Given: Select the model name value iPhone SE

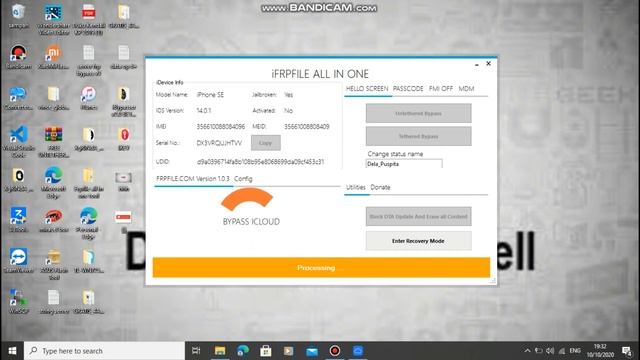Looking at the screenshot, I should tap(210, 95).
